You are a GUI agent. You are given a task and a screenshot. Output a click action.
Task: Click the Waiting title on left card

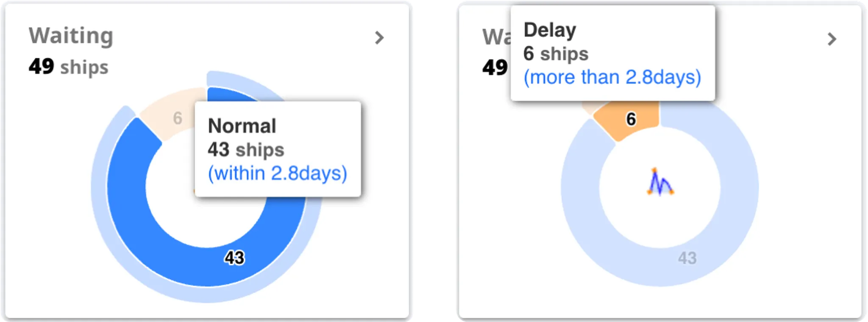point(71,36)
